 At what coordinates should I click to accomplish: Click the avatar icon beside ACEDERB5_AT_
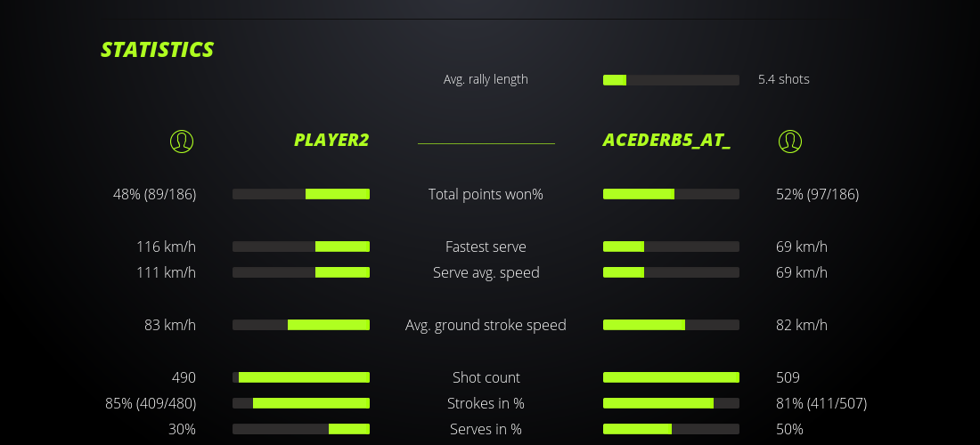click(790, 141)
